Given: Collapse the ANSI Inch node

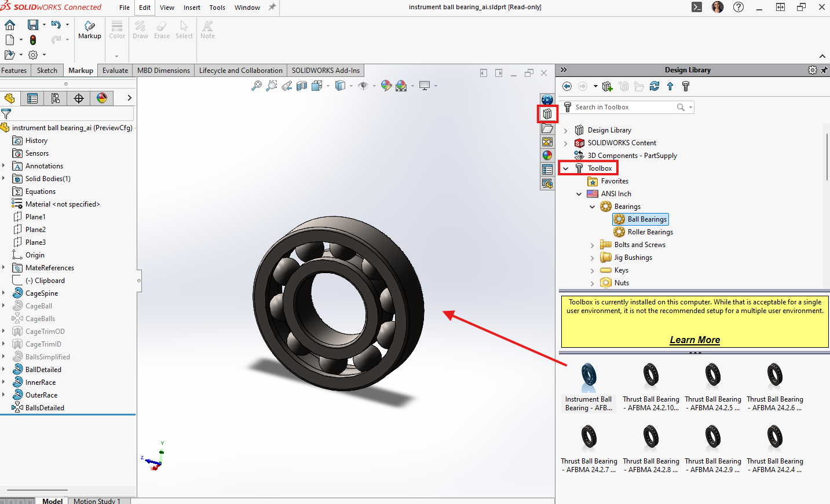Looking at the screenshot, I should pyautogui.click(x=579, y=194).
